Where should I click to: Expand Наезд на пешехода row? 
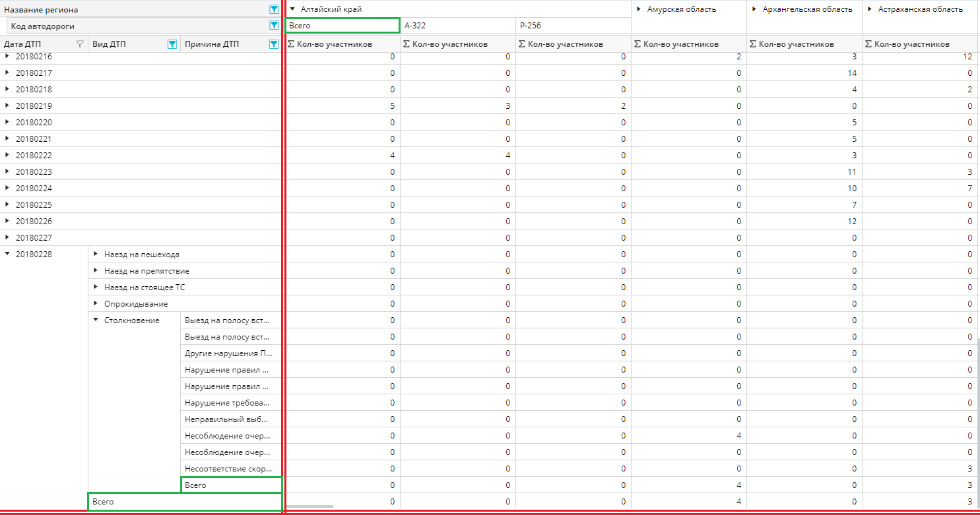pyautogui.click(x=96, y=255)
